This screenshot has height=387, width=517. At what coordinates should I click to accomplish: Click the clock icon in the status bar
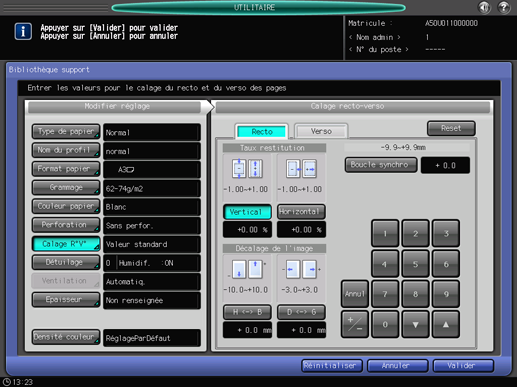6,382
